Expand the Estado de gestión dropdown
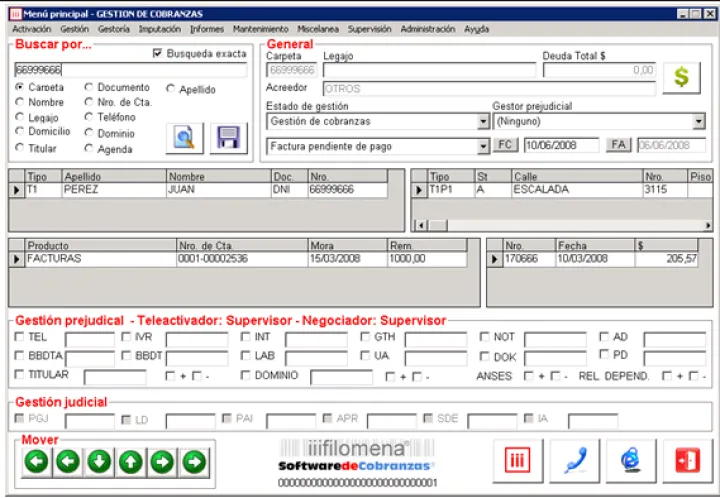Image resolution: width=720 pixels, height=498 pixels. (483, 122)
